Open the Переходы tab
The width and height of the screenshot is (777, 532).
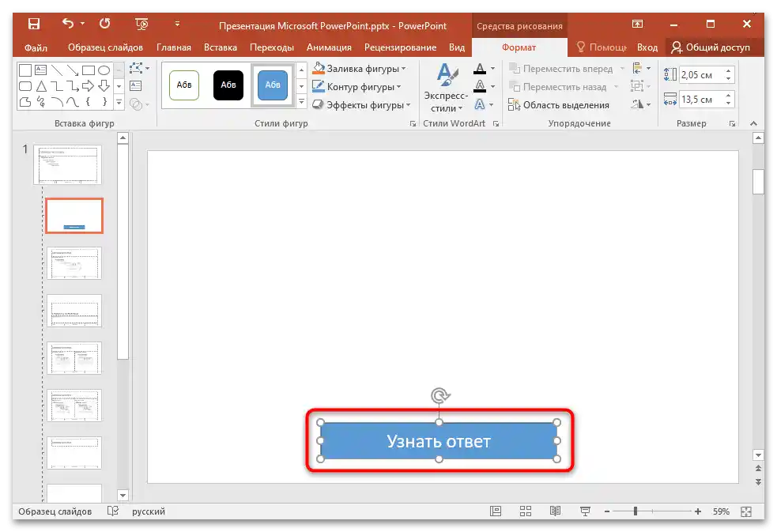click(272, 47)
